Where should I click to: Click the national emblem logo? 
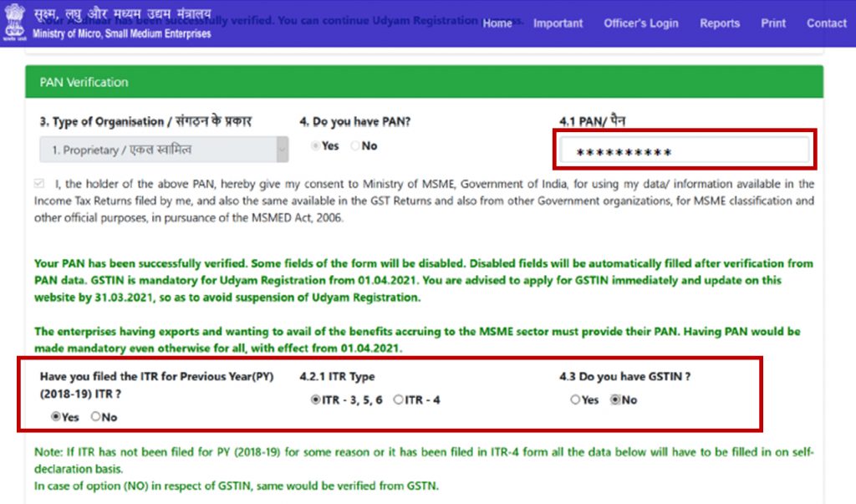coord(14,24)
